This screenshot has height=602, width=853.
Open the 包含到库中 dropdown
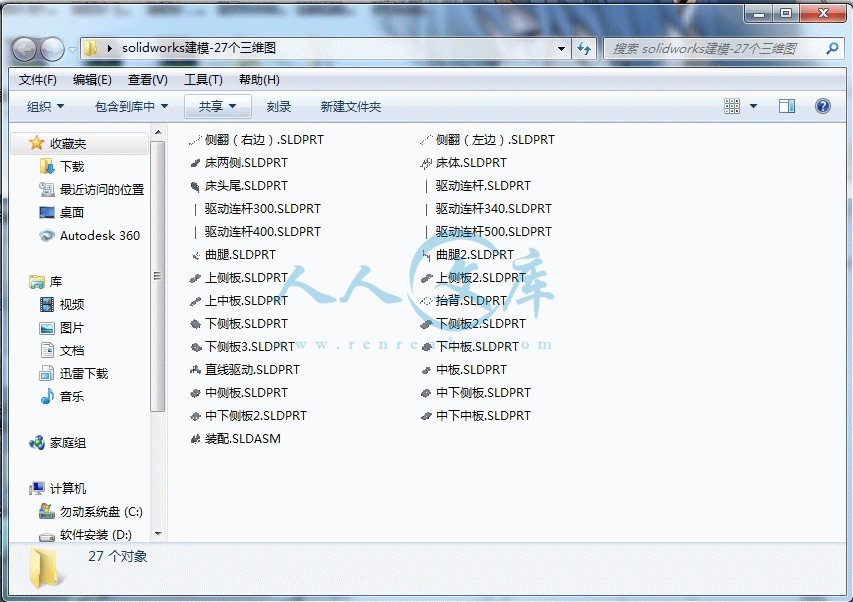click(131, 107)
